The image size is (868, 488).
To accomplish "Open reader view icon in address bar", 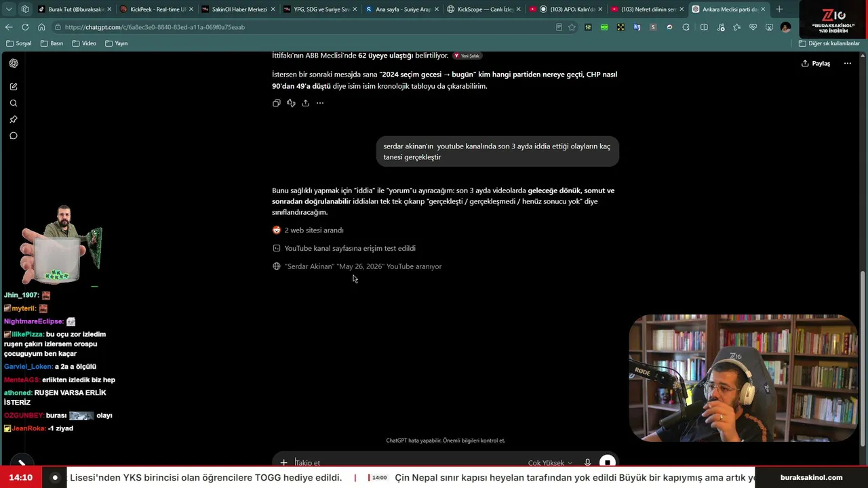I will point(559,27).
